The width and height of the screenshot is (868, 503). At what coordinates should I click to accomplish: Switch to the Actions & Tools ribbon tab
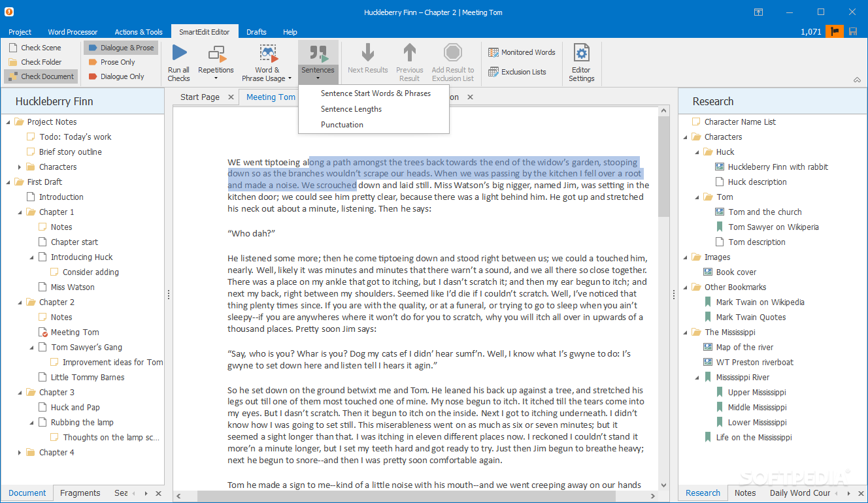coord(139,32)
